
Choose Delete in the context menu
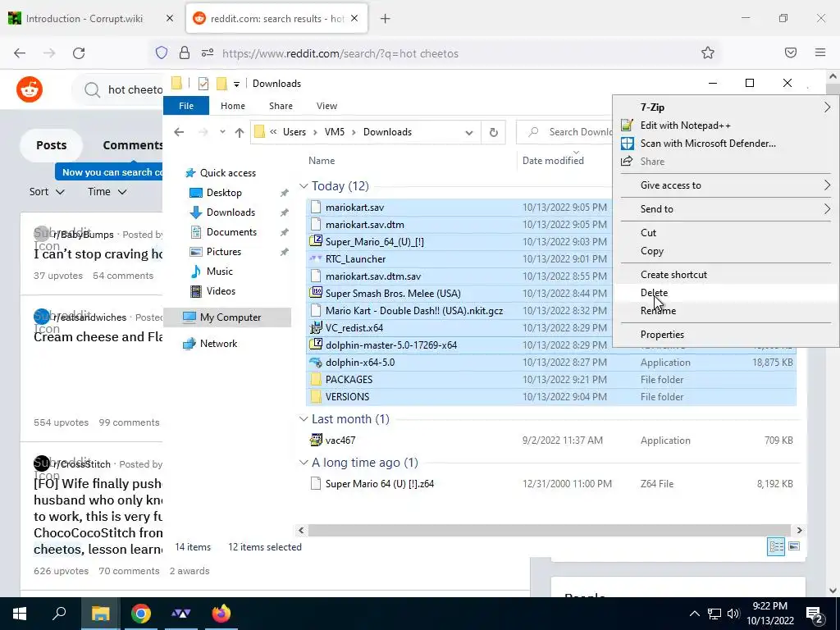click(725, 293)
